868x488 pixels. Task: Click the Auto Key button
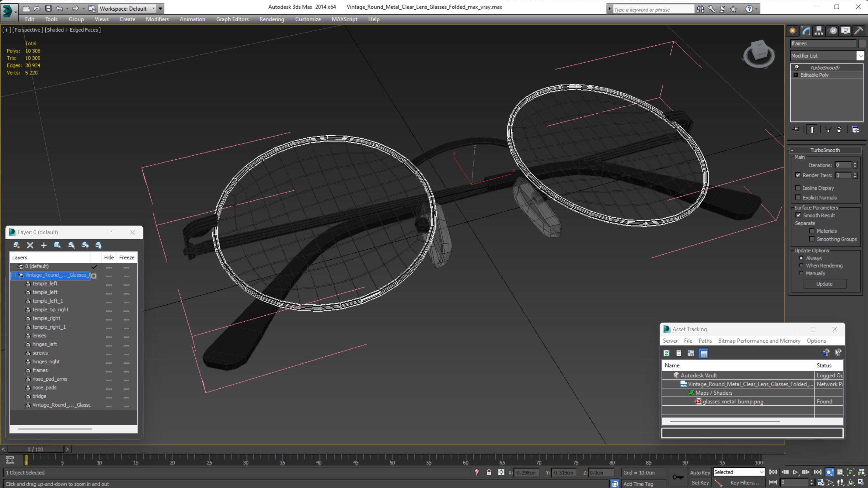pos(700,472)
